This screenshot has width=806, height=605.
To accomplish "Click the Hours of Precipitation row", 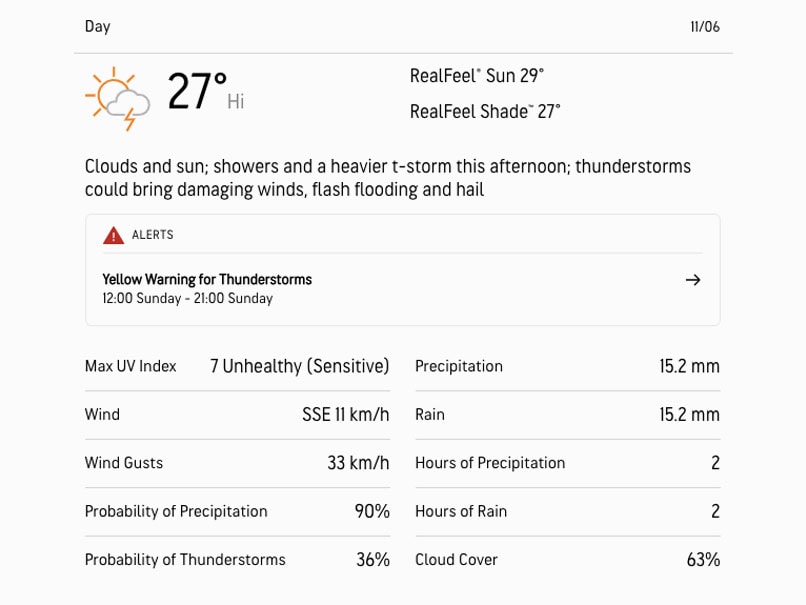I will coord(567,463).
